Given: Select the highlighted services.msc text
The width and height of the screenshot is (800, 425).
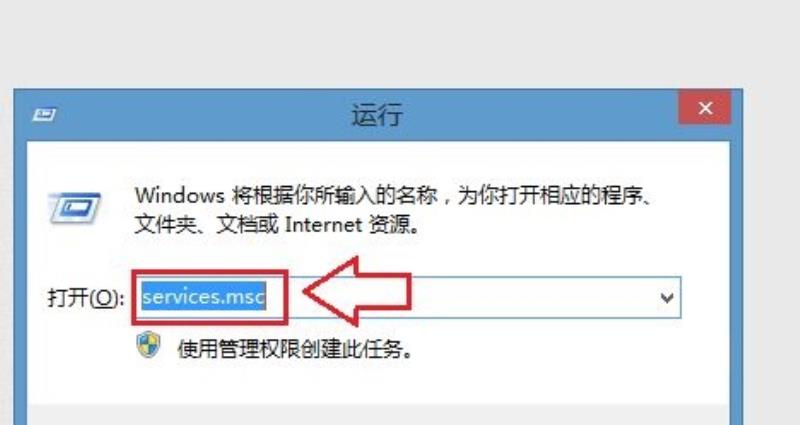Looking at the screenshot, I should (204, 296).
